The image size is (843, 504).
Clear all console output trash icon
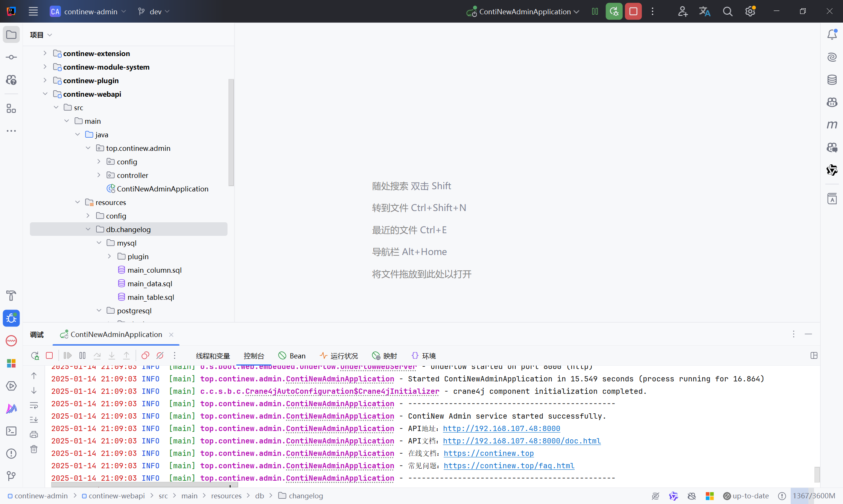pos(34,449)
